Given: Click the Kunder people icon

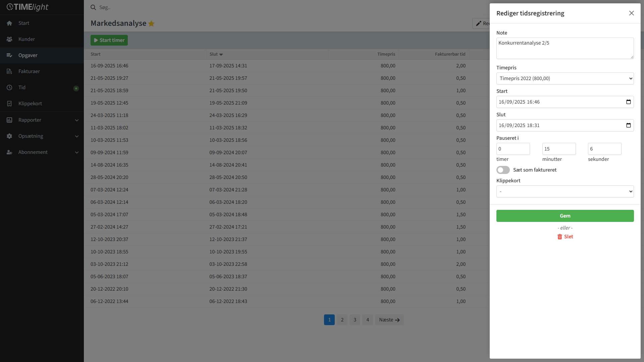Looking at the screenshot, I should [x=9, y=39].
